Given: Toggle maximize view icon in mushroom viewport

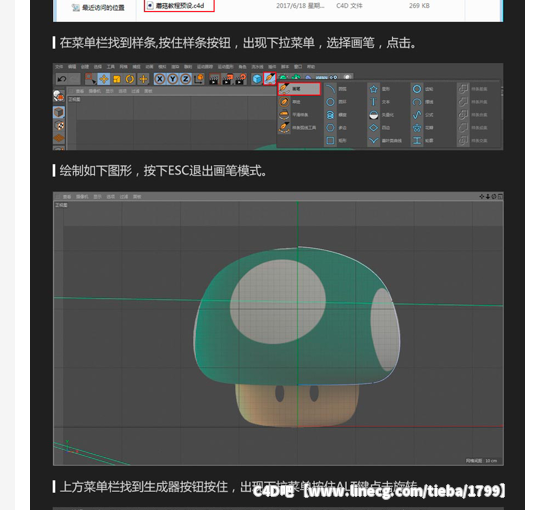Looking at the screenshot, I should point(500,196).
